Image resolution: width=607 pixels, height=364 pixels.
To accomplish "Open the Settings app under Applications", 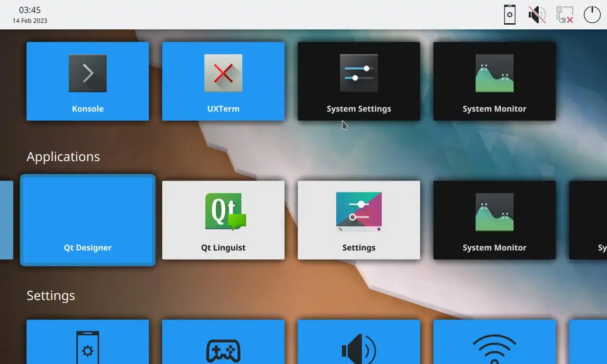I will point(359,220).
